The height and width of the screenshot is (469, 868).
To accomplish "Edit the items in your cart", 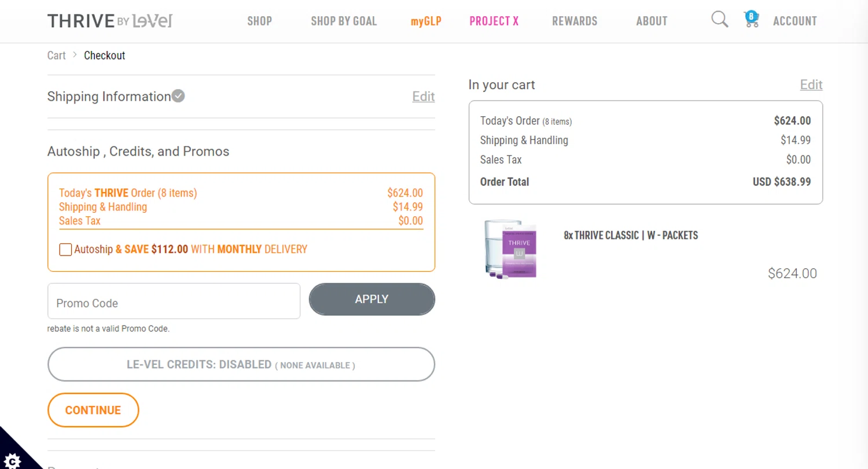I will [x=811, y=85].
